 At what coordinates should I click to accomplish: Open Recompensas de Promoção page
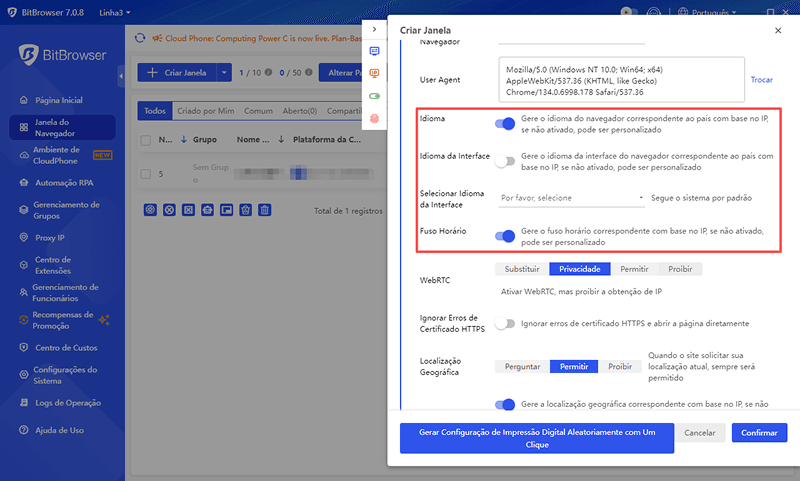pyautogui.click(x=62, y=320)
